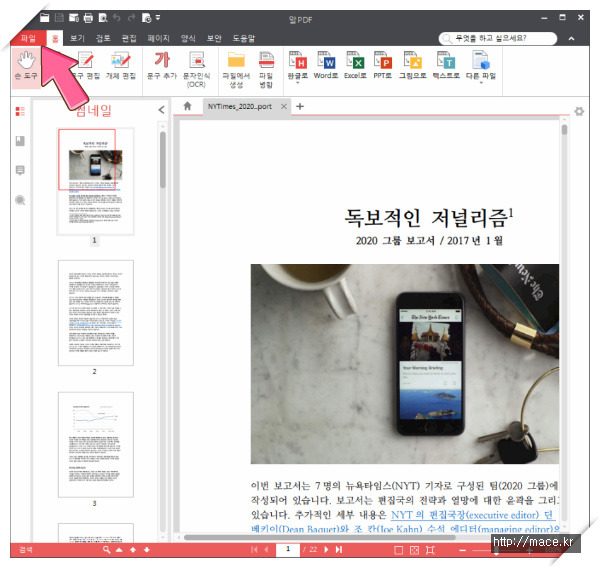
Task: Select the page 2 thumbnail
Action: pos(96,313)
